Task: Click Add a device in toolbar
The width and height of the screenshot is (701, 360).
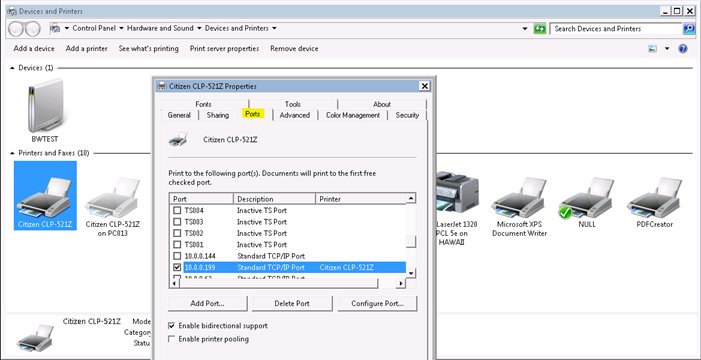Action: [34, 49]
